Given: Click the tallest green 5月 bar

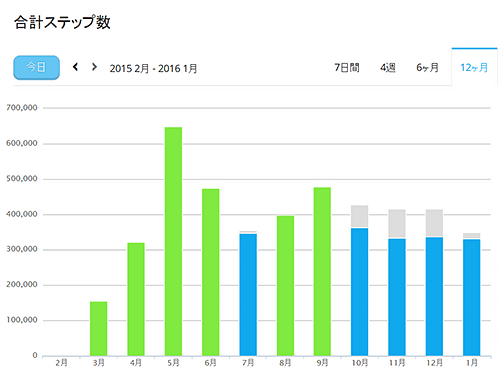Looking at the screenshot, I should point(173,241).
